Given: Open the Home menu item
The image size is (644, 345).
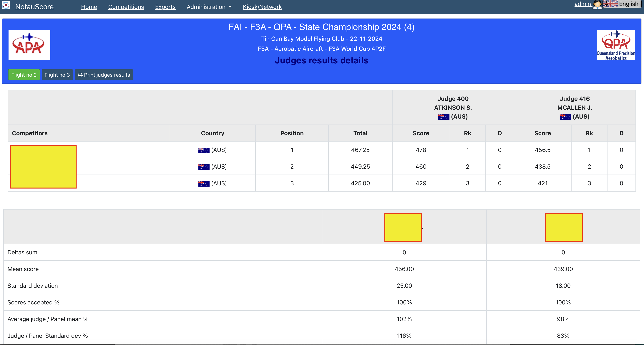Looking at the screenshot, I should 89,7.
